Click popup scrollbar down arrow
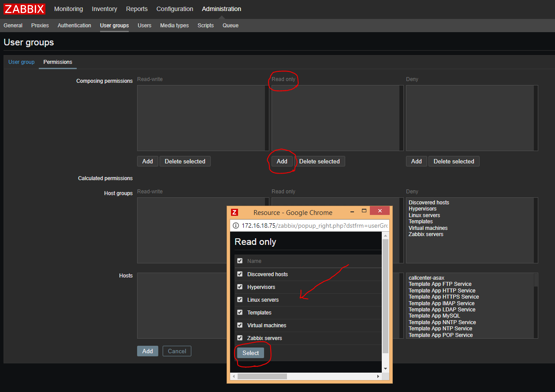This screenshot has width=555, height=392. [385, 368]
